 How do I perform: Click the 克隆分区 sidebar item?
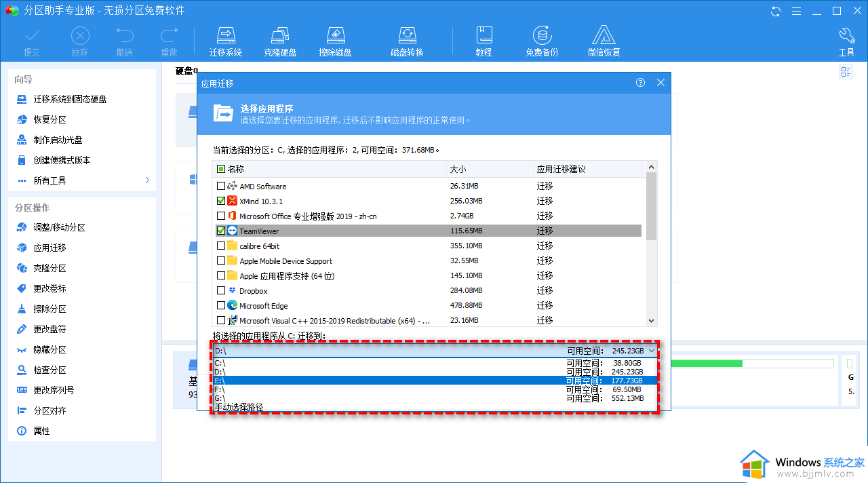click(50, 268)
